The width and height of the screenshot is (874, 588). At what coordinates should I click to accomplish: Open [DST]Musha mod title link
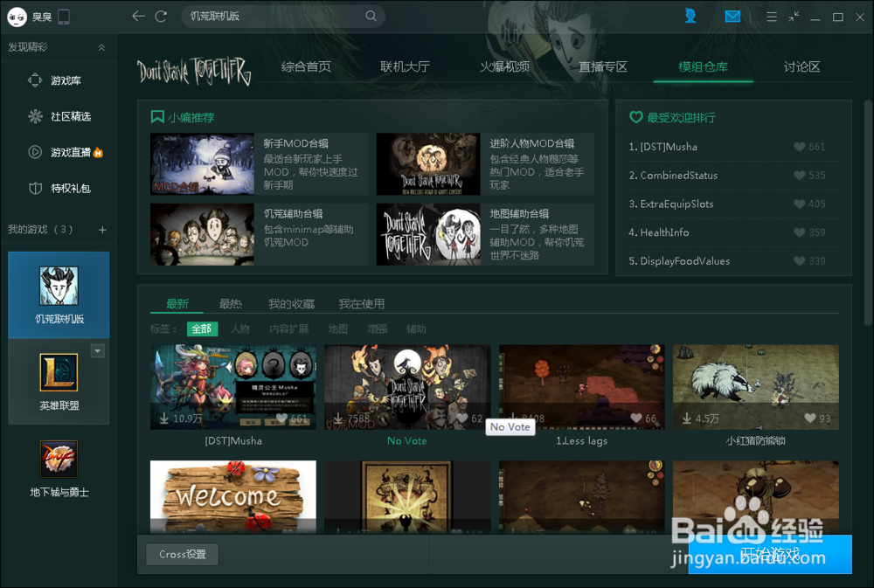[233, 441]
